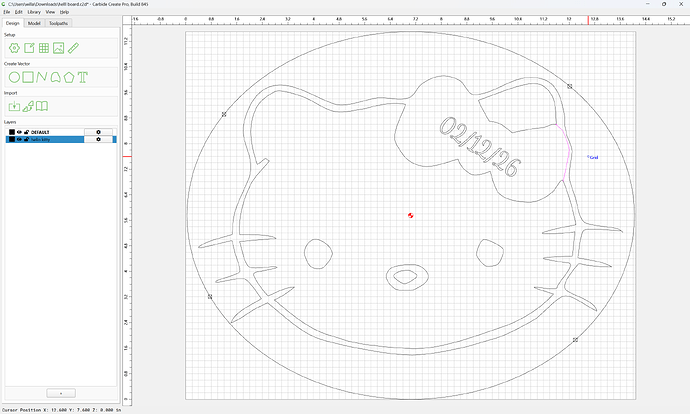Open settings gear for hello kitty layer
The image size is (690, 414).
coord(98,139)
